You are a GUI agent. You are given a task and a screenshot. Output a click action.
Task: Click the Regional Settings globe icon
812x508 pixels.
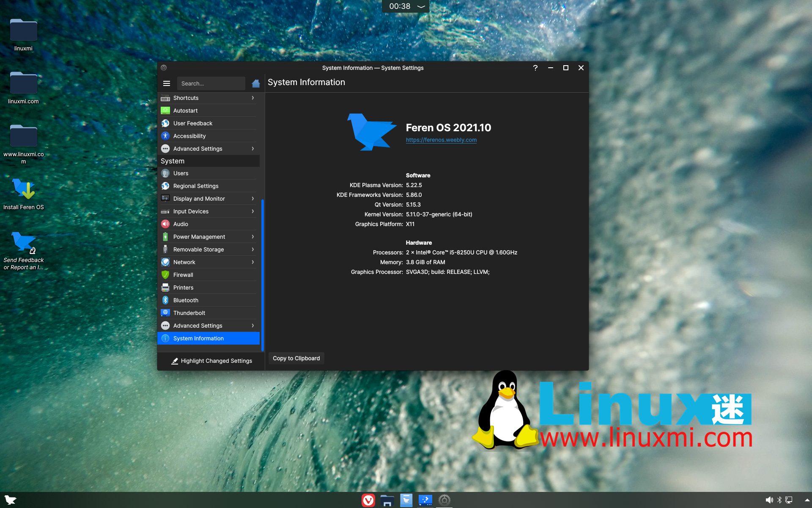pos(165,186)
